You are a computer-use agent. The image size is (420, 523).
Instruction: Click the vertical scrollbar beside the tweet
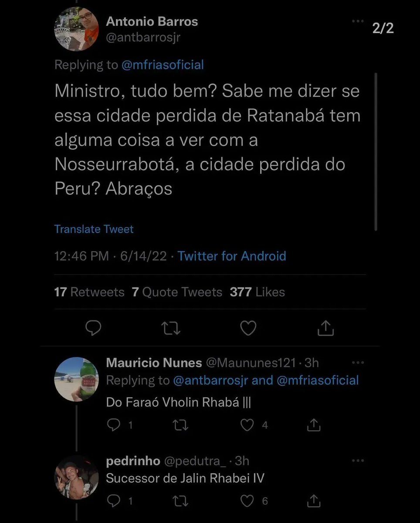click(376, 152)
